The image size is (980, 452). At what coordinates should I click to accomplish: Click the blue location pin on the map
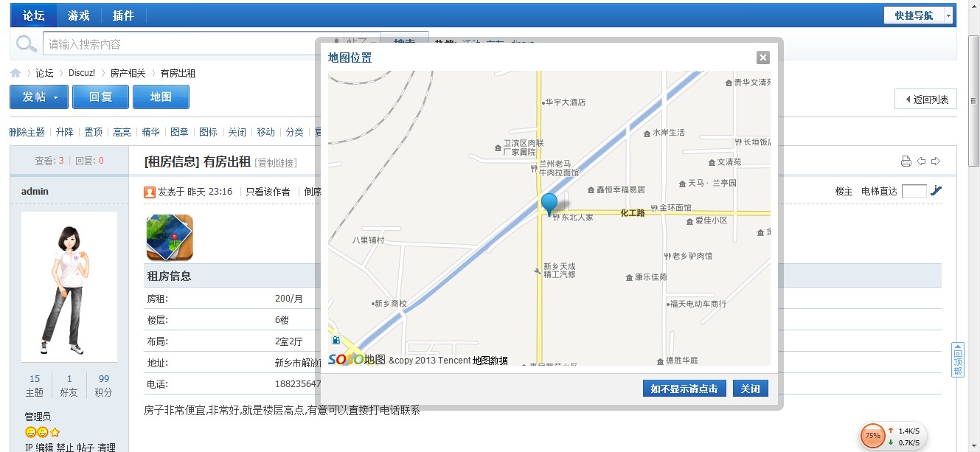click(x=549, y=203)
